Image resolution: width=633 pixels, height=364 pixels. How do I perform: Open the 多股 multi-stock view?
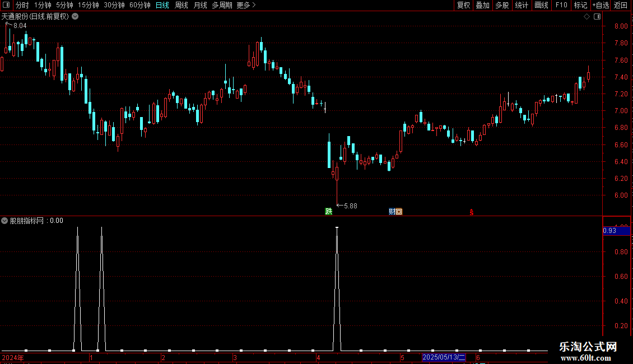click(502, 5)
